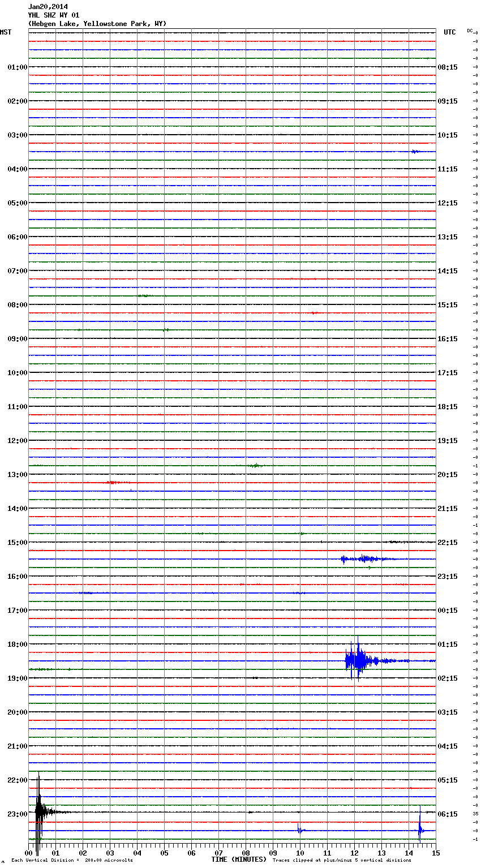Click the blue spike near minute 10 in the 23:30 trace
Screen dimensions: 481x868
[x=300, y=830]
